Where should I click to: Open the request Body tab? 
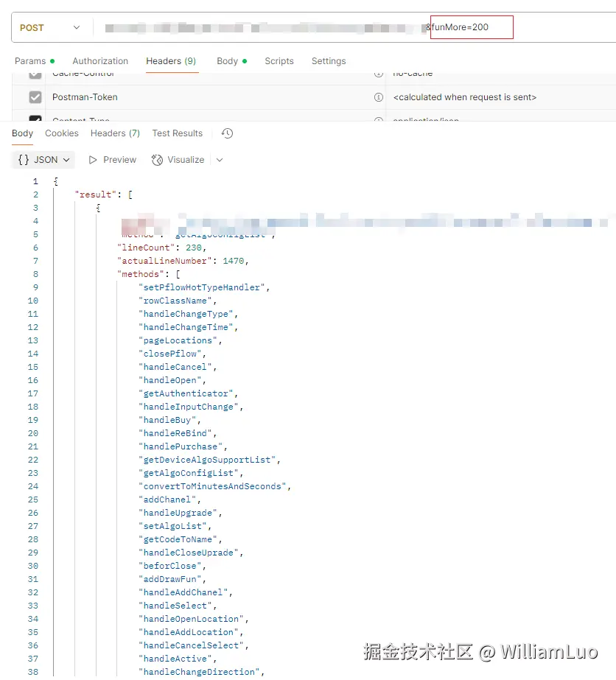point(232,61)
